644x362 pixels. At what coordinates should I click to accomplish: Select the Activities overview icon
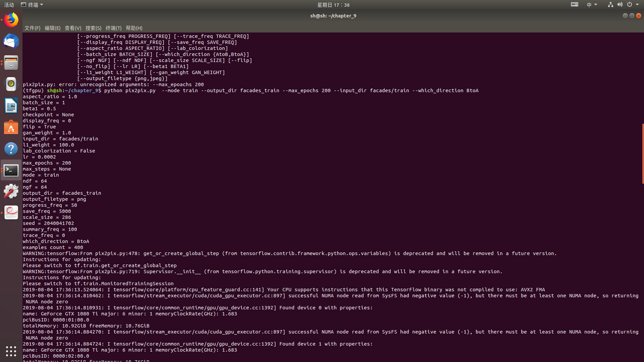(8, 4)
